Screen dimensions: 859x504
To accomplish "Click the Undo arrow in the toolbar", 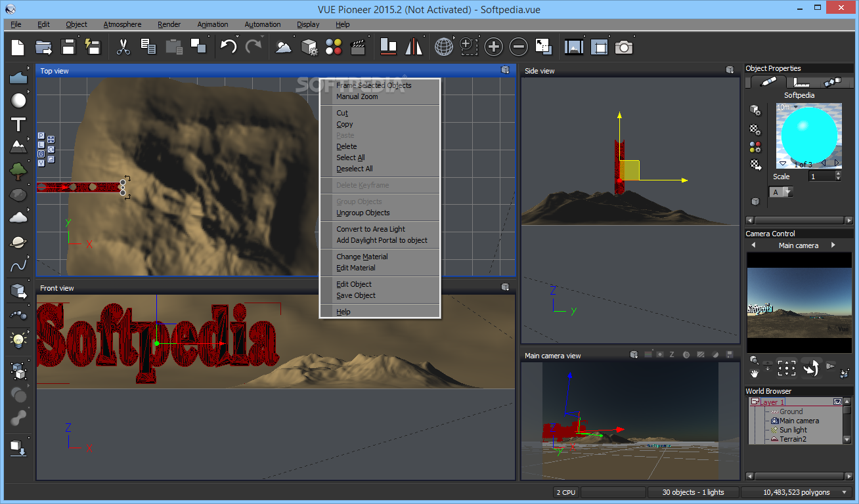I will 229,47.
